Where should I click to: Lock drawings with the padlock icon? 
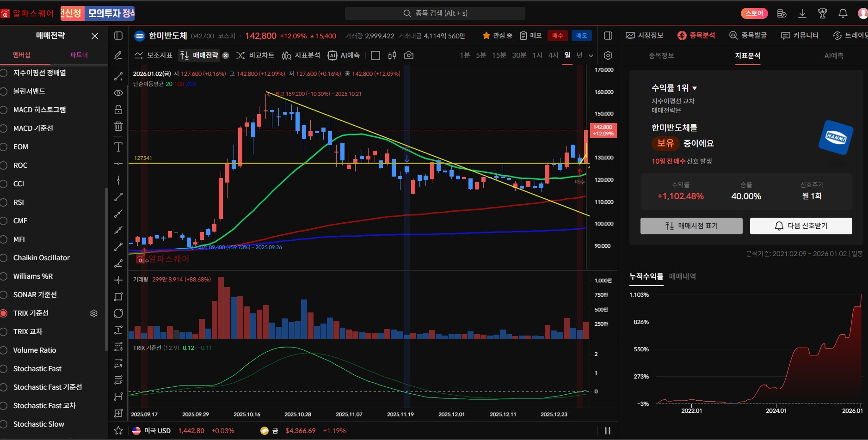(118, 110)
